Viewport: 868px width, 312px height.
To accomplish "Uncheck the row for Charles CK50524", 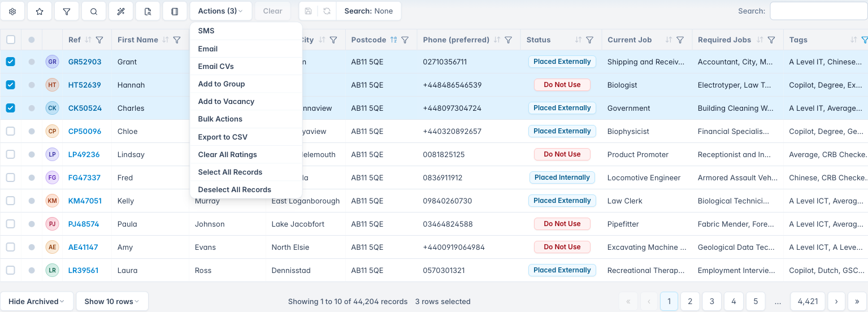I will pyautogui.click(x=11, y=108).
